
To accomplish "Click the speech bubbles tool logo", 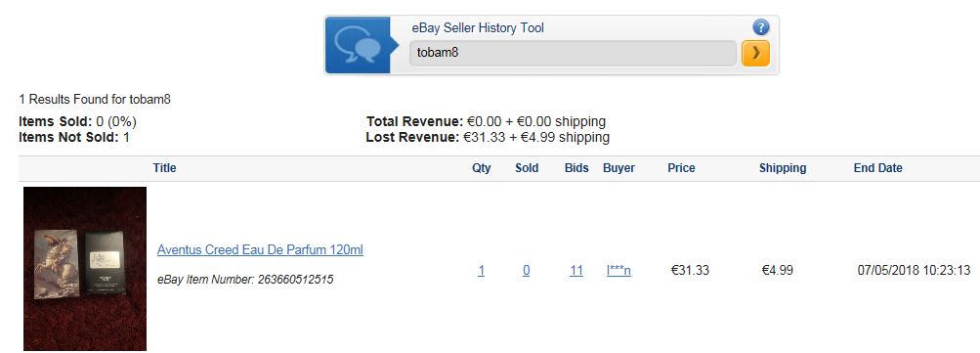I will pyautogui.click(x=358, y=45).
